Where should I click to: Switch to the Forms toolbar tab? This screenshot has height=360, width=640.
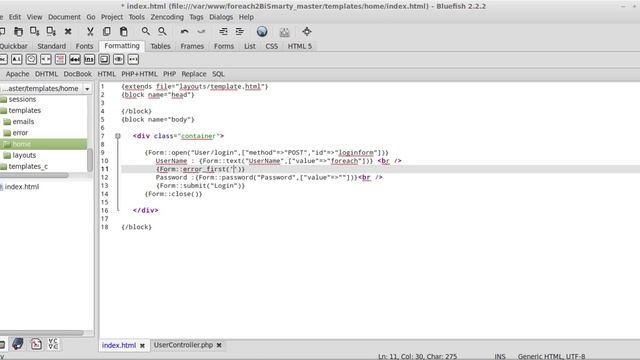pyautogui.click(x=224, y=46)
